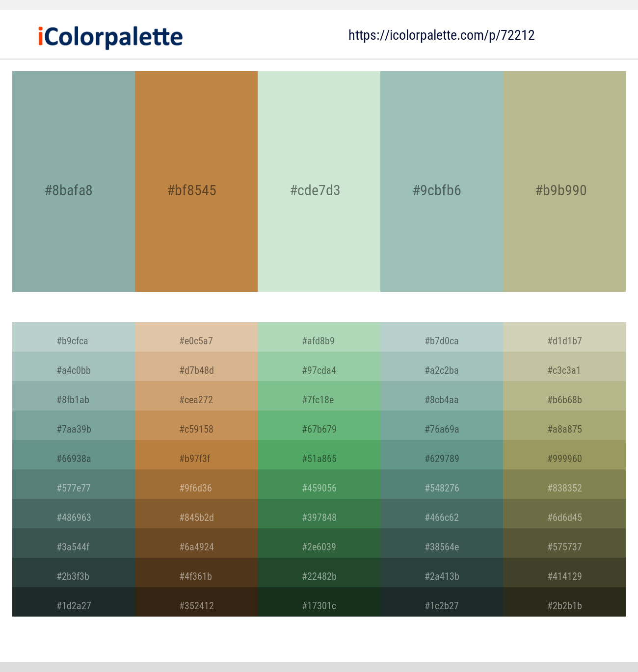Click the #afd8b9 shade swatch
The image size is (638, 672).
319,340
